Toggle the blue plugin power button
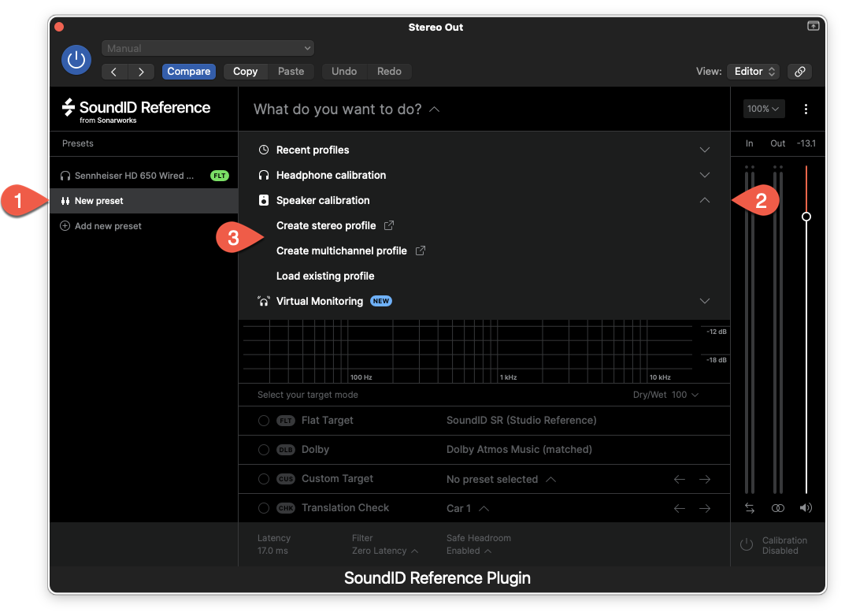 pos(76,59)
